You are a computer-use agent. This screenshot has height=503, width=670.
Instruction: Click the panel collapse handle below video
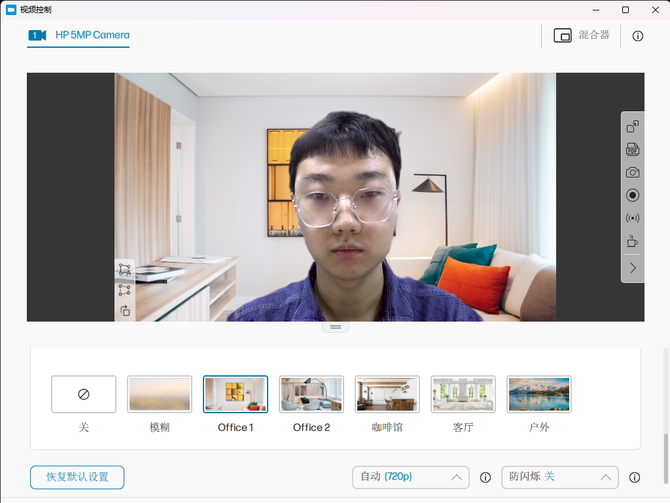[x=335, y=327]
